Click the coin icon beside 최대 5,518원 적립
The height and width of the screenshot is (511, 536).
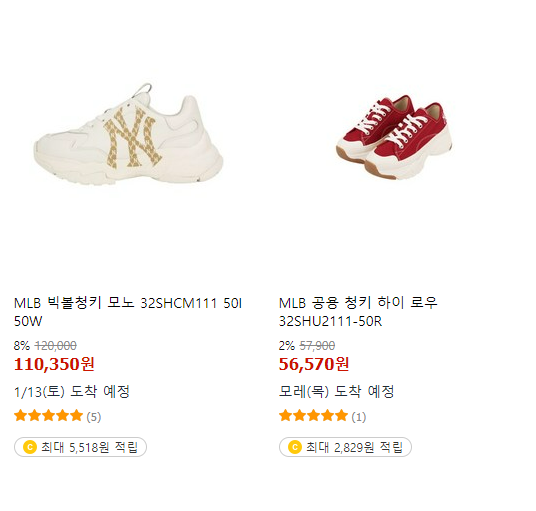[x=30, y=447]
